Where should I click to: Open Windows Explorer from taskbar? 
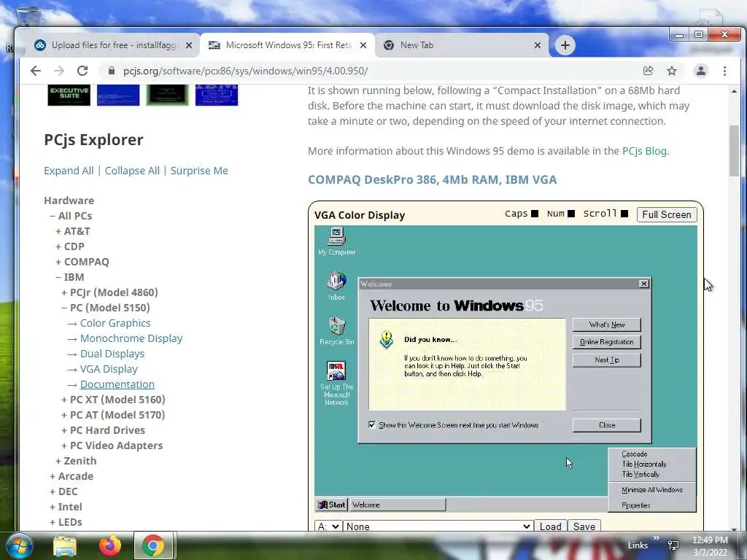tap(65, 545)
